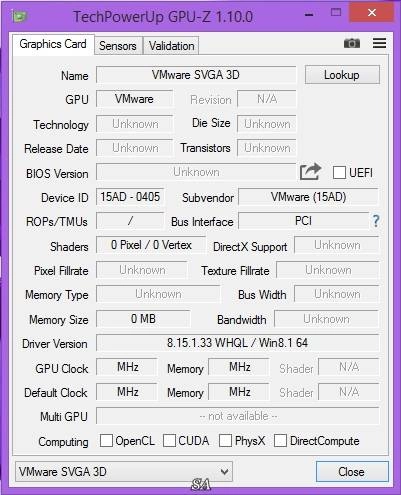
Task: Click the ROPs/TMUs slash field
Action: (x=130, y=221)
